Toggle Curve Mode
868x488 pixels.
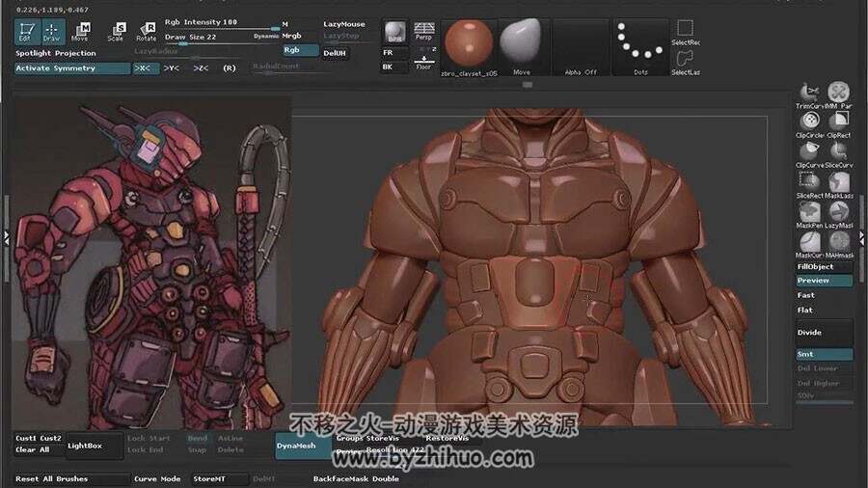tap(158, 479)
